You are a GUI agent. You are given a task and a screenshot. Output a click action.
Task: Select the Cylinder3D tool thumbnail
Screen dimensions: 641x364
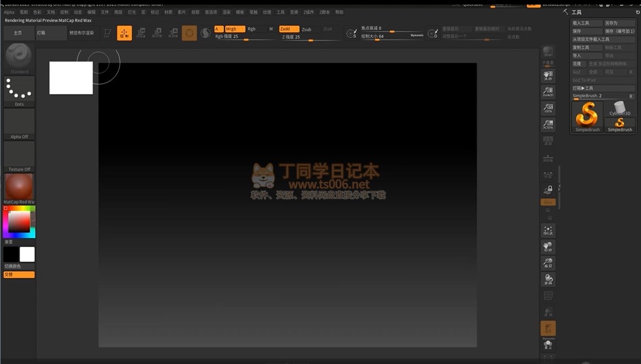620,108
